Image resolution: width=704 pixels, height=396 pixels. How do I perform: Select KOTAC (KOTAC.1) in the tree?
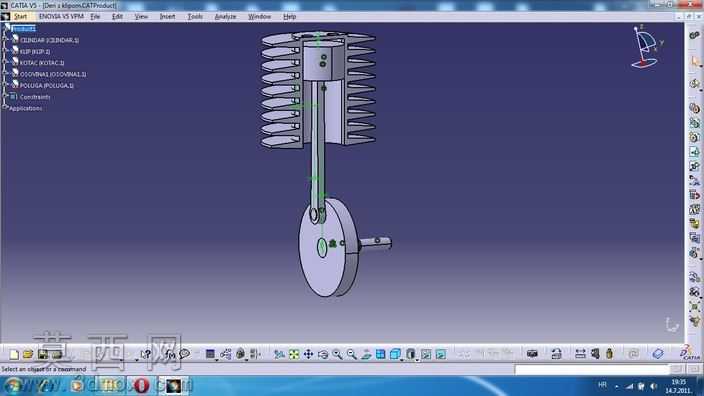(42, 62)
